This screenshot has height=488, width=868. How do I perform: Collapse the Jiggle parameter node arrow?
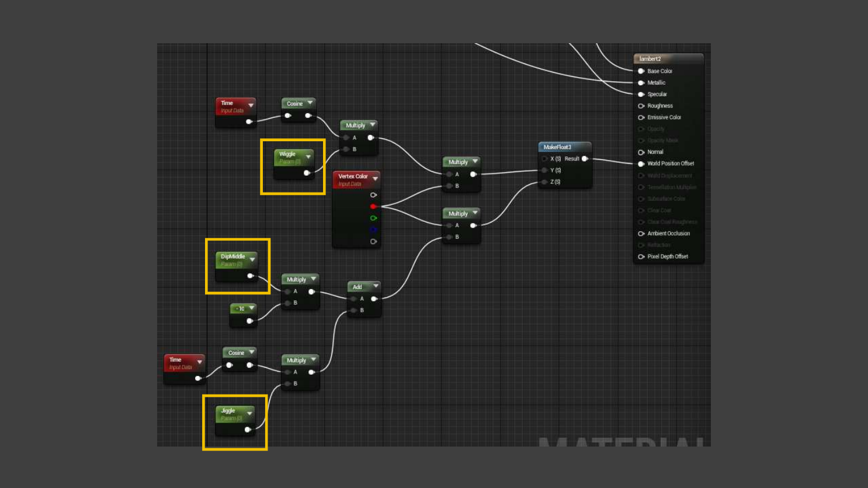point(249,413)
